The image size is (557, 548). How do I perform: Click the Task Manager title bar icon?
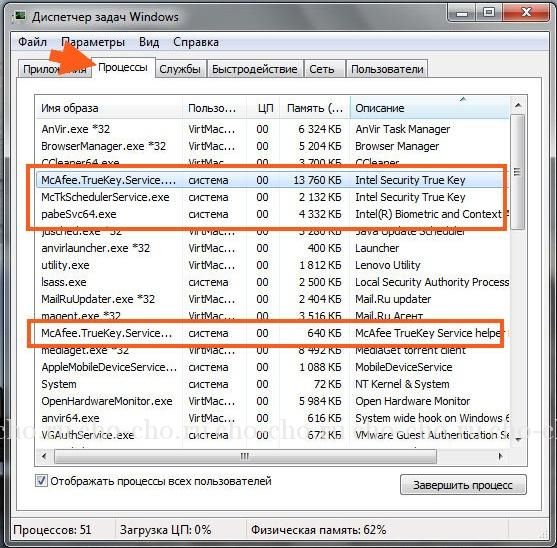click(x=20, y=16)
